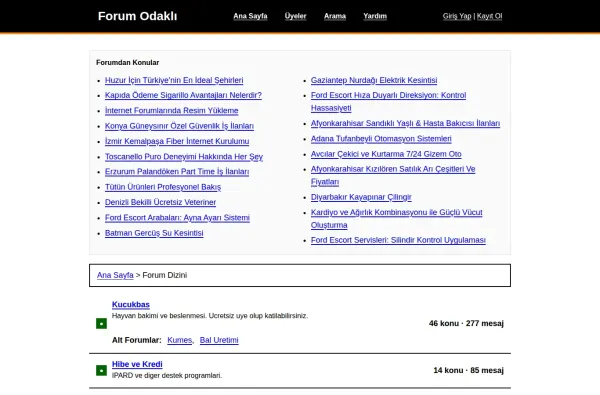Open the Kucukbas forum
The height and width of the screenshot is (395, 600).
130,304
